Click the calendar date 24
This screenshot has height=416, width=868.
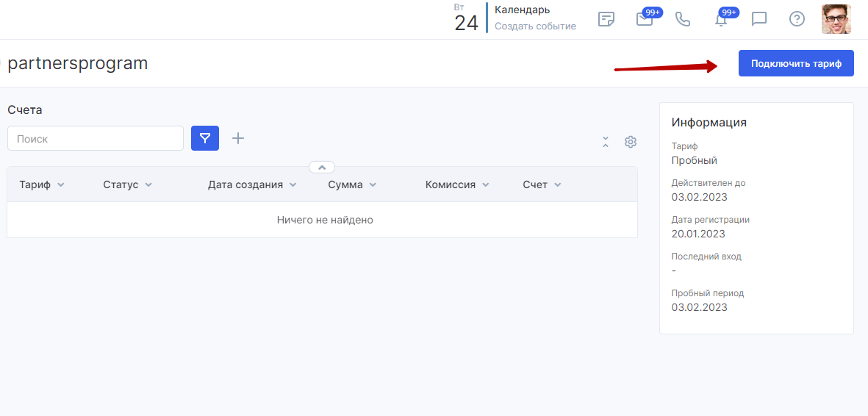coord(466,24)
